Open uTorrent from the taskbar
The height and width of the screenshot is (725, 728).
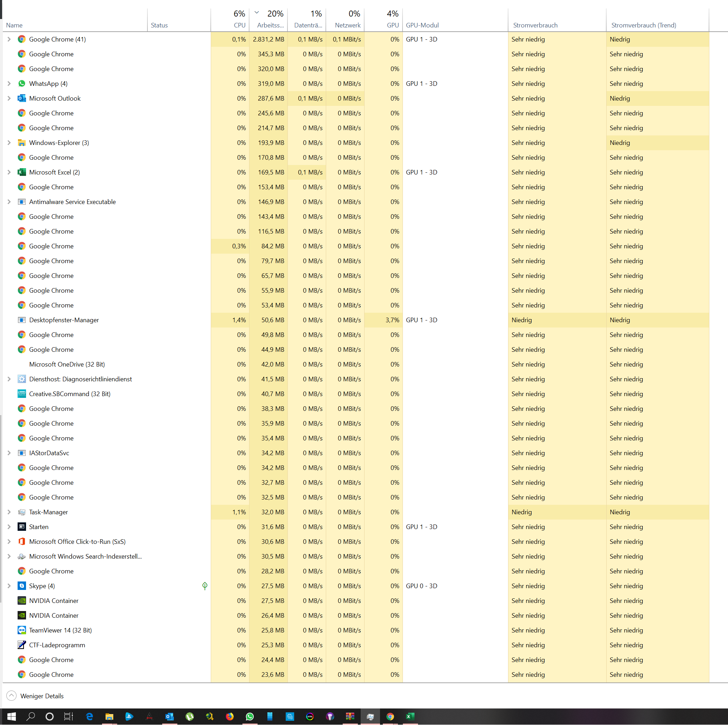tap(190, 717)
